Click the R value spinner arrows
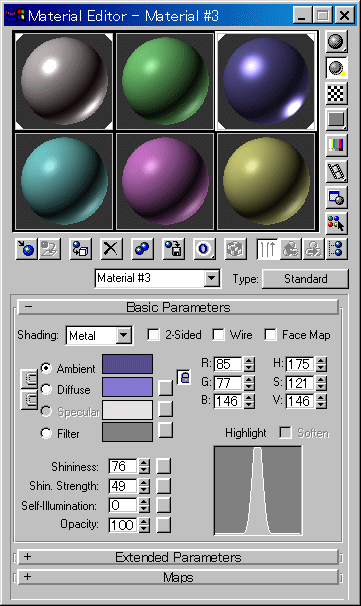Image resolution: width=361 pixels, height=606 pixels. pos(249,364)
